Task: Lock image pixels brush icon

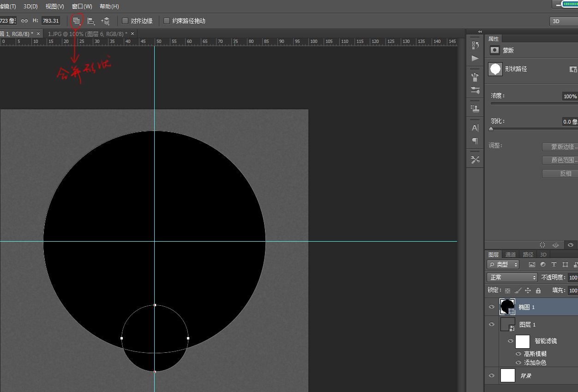Action: pyautogui.click(x=518, y=291)
